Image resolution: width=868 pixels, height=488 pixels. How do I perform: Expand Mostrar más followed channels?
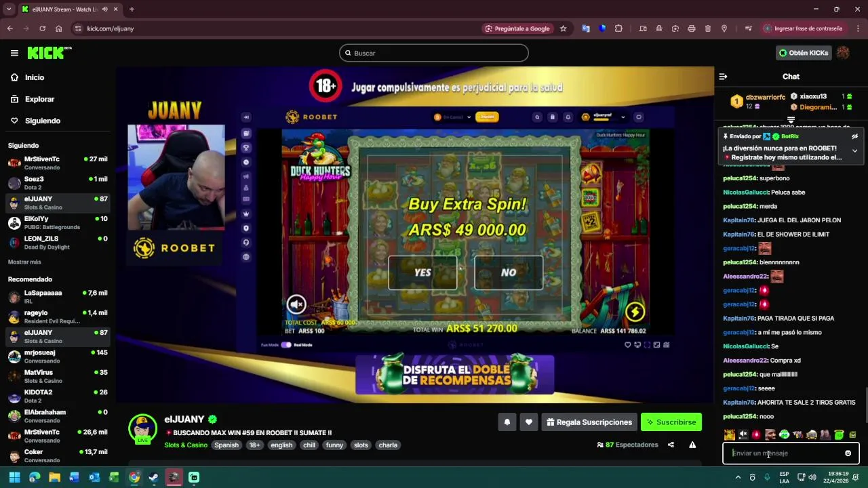(24, 262)
